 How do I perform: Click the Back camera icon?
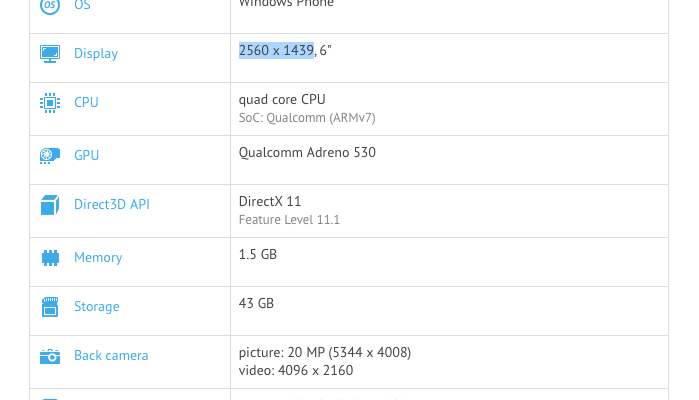tap(49, 356)
